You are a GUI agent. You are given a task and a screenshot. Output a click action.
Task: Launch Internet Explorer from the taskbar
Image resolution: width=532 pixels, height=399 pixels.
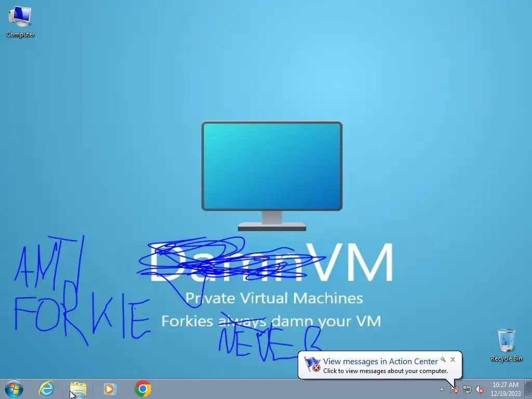[x=46, y=389]
